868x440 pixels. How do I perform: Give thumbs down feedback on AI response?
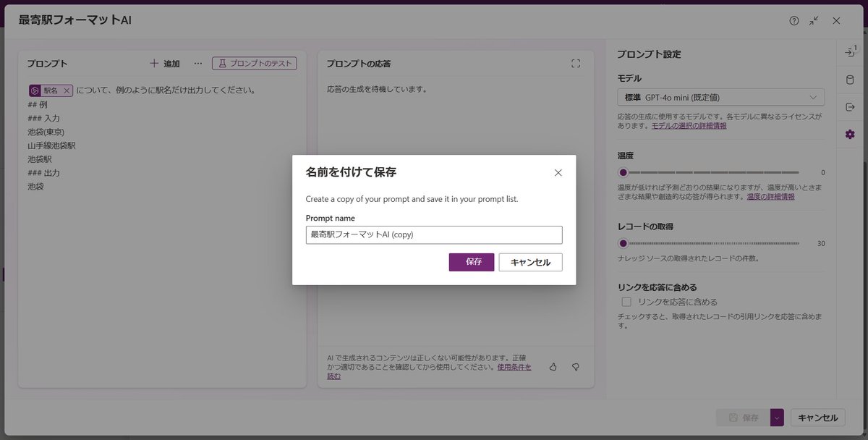(575, 367)
